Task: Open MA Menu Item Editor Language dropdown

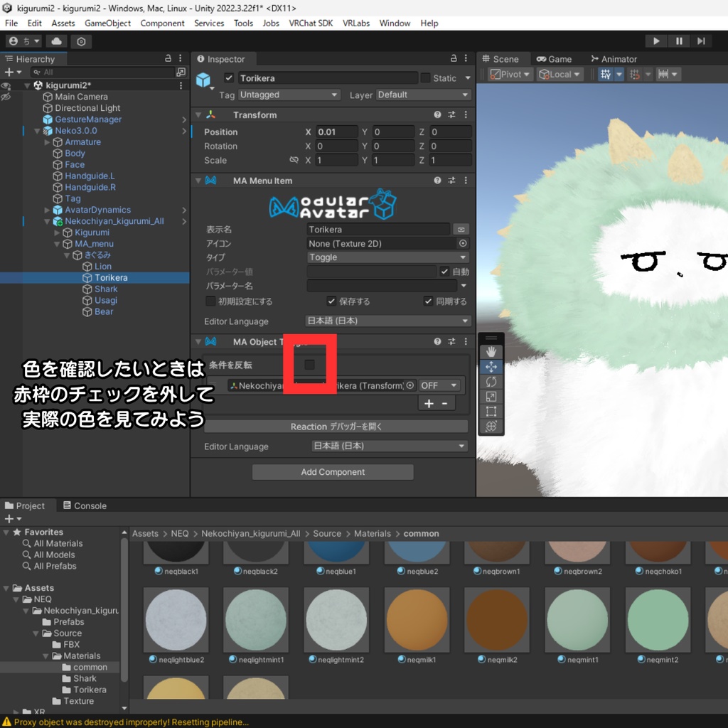Action: (388, 321)
